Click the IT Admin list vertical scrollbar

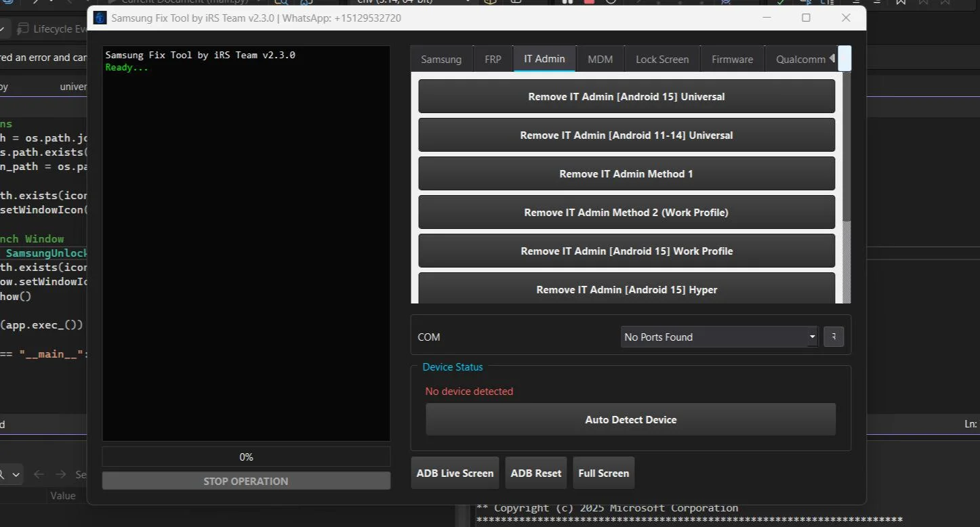846,149
